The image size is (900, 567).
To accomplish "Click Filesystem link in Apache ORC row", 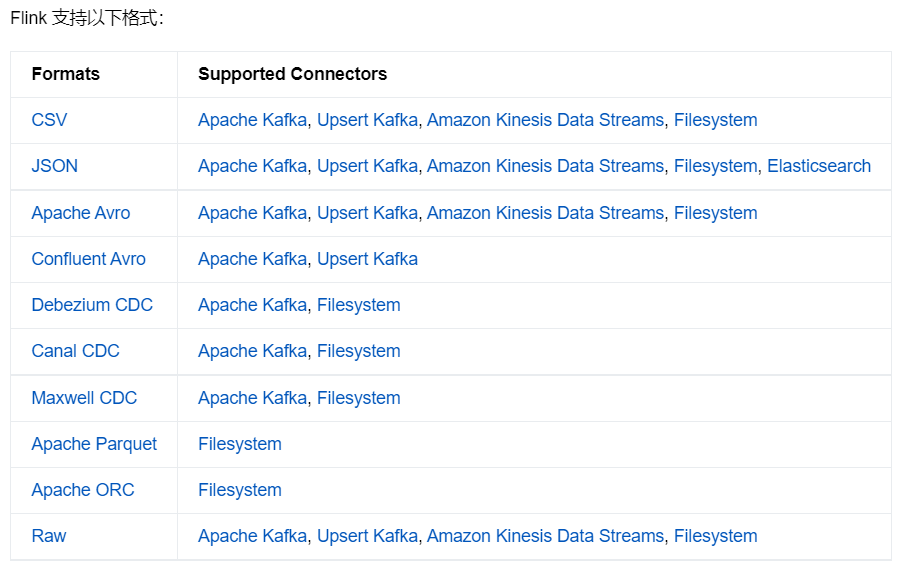I will point(240,490).
